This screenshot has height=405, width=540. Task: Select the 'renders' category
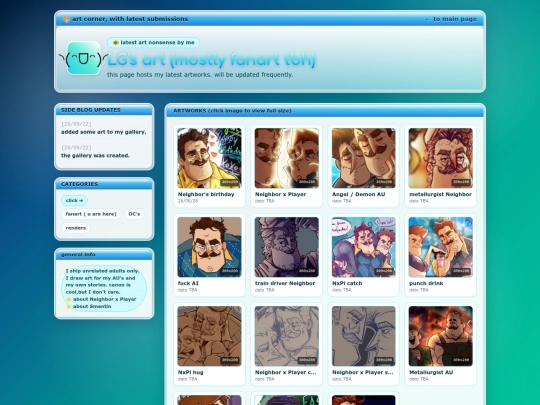click(x=75, y=228)
